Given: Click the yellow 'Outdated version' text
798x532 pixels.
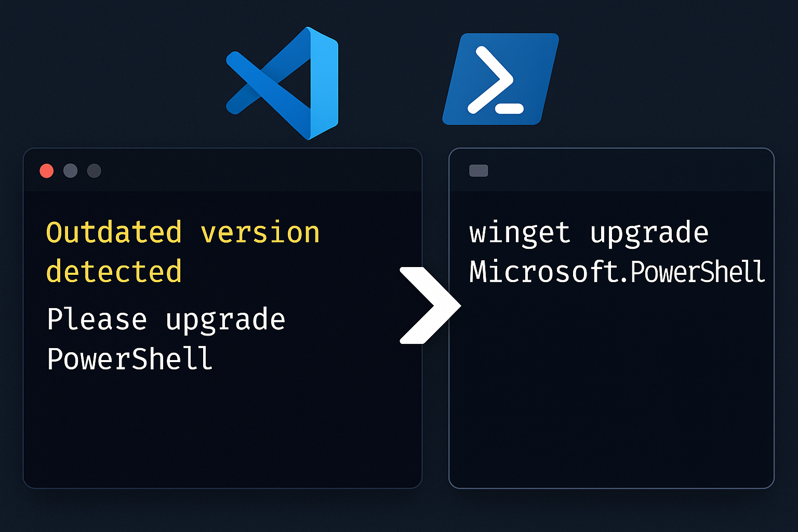Looking at the screenshot, I should [183, 232].
